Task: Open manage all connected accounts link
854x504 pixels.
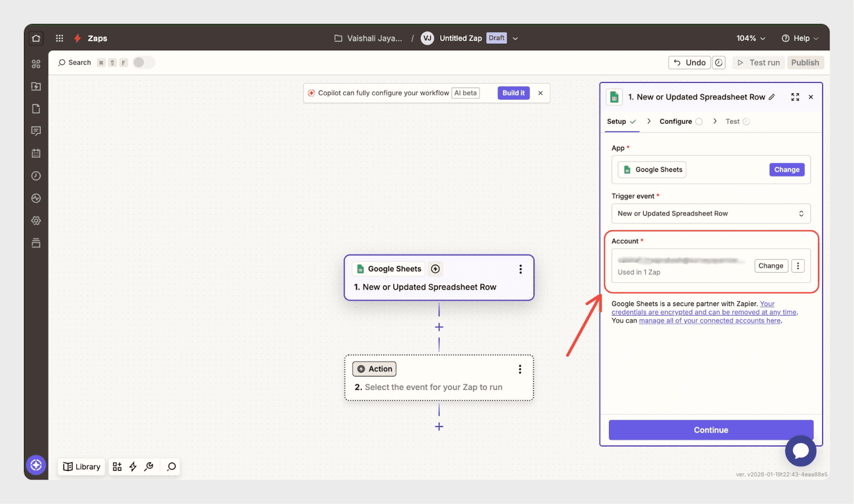Action: [x=709, y=321]
